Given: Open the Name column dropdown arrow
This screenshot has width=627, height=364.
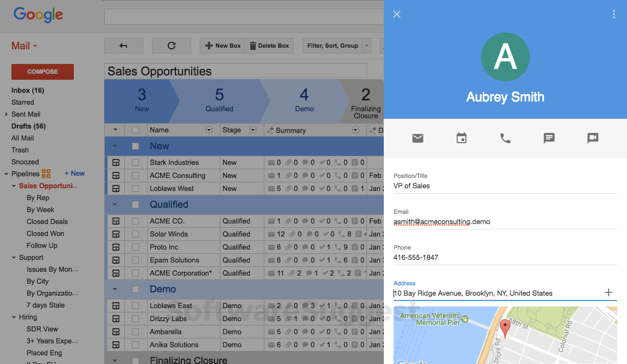Looking at the screenshot, I should point(209,130).
